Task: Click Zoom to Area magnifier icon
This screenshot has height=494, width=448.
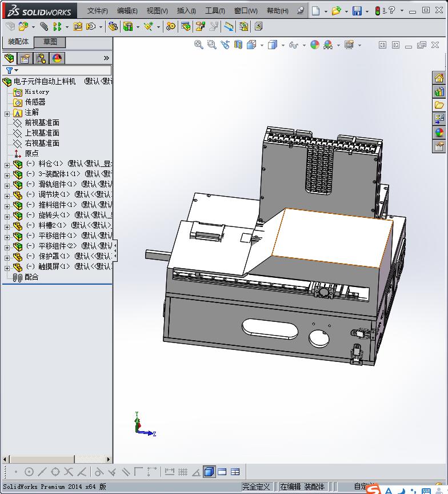Action: (212, 45)
